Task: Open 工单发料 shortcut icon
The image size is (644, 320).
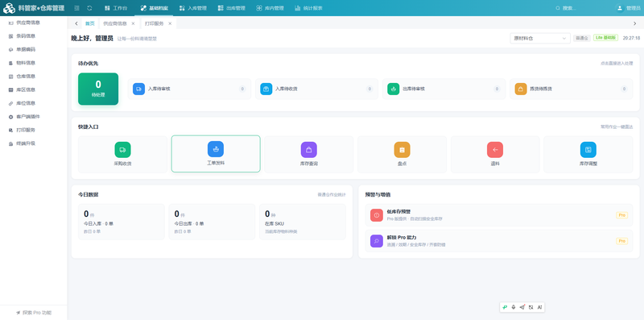Action: coord(216,149)
